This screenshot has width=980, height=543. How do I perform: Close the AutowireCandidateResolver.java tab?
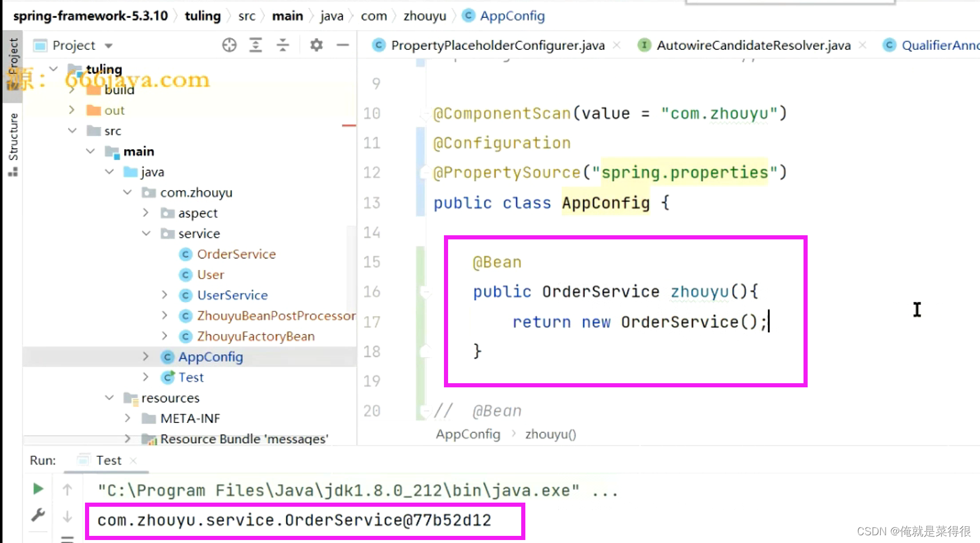click(862, 45)
